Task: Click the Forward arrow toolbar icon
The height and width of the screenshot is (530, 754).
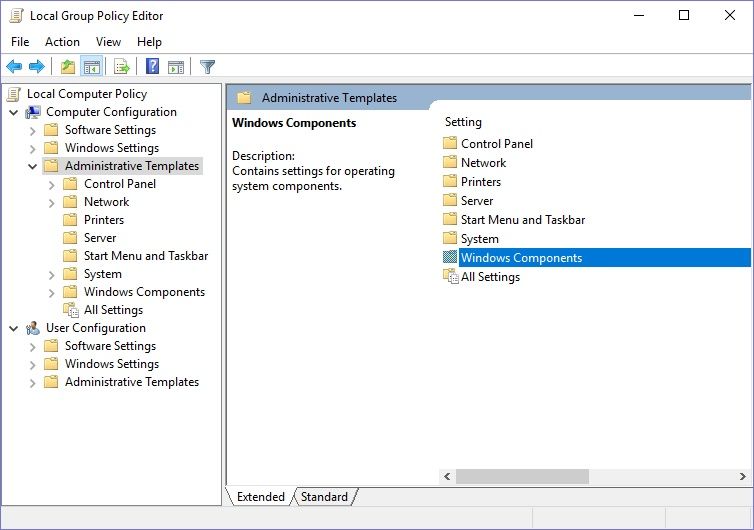Action: coord(37,66)
